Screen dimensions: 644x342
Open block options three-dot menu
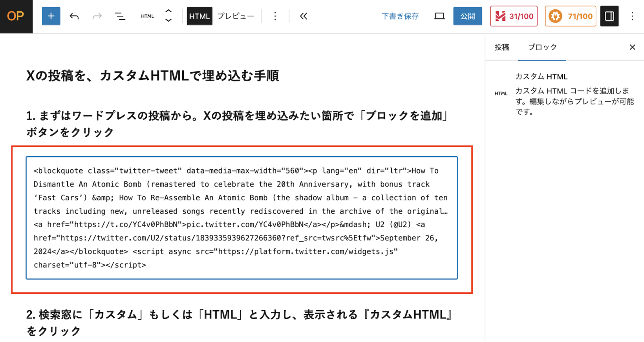click(x=275, y=16)
